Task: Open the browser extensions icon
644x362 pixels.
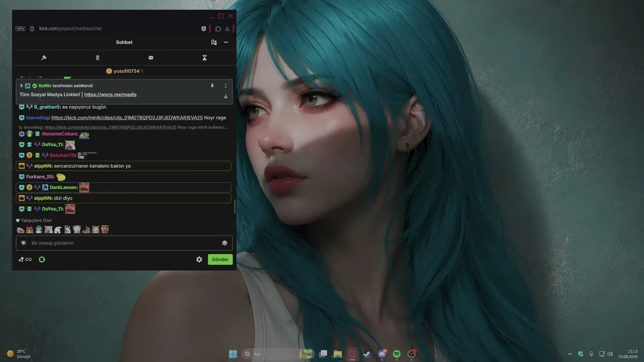Action: coord(218,29)
